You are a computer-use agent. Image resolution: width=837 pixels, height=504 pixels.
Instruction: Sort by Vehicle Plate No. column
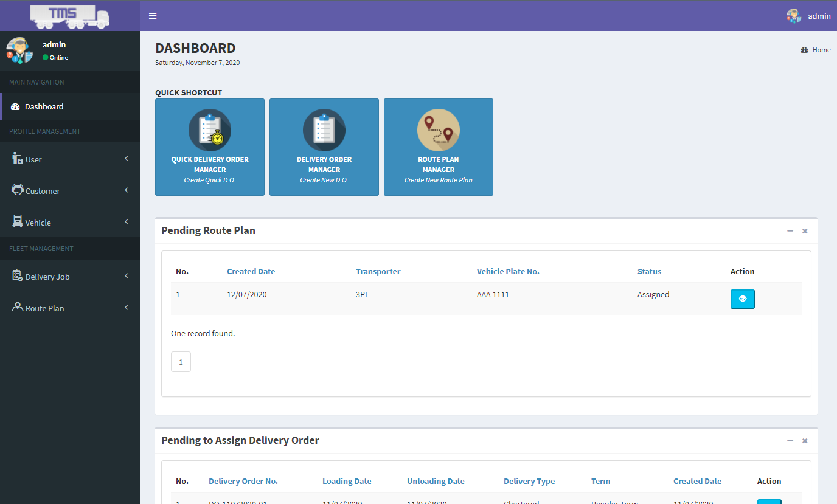click(508, 272)
